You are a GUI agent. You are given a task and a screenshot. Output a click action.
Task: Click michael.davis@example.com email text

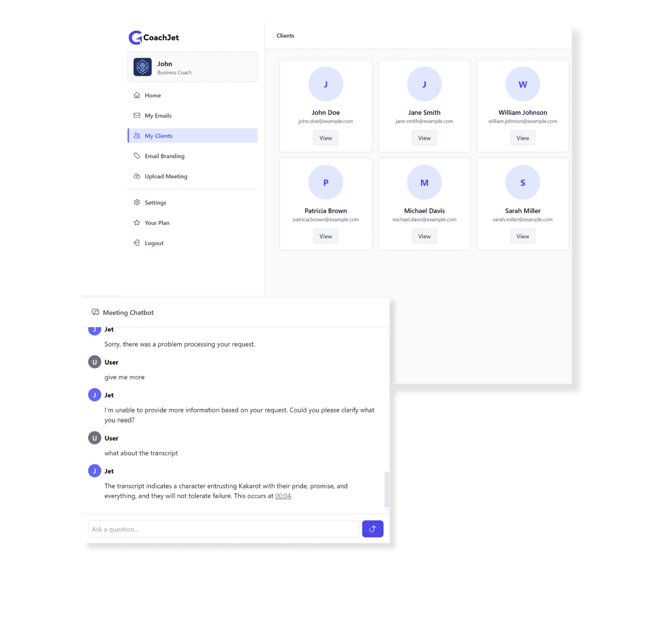click(424, 220)
